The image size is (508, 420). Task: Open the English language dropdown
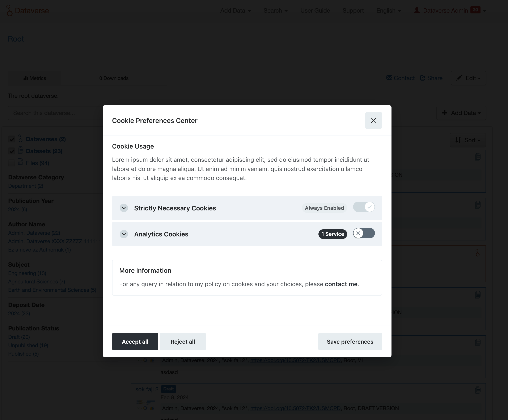389,11
